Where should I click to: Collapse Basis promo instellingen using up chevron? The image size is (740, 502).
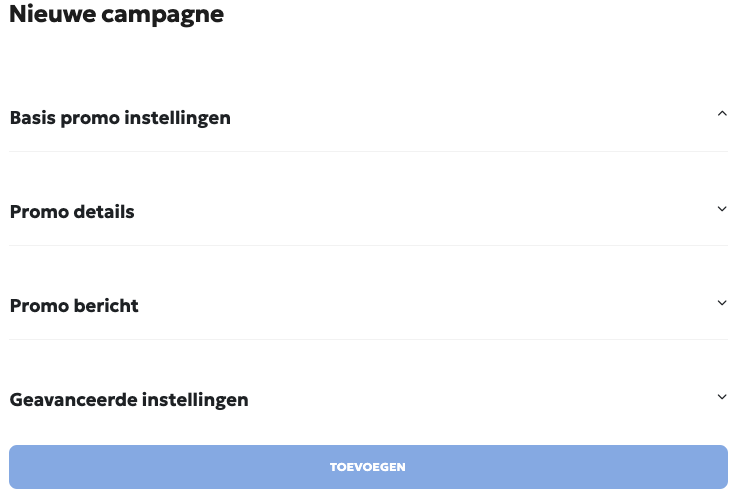(722, 114)
